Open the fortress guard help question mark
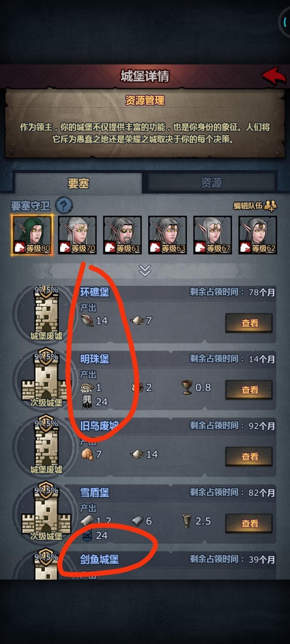The width and height of the screenshot is (290, 644). 64,205
